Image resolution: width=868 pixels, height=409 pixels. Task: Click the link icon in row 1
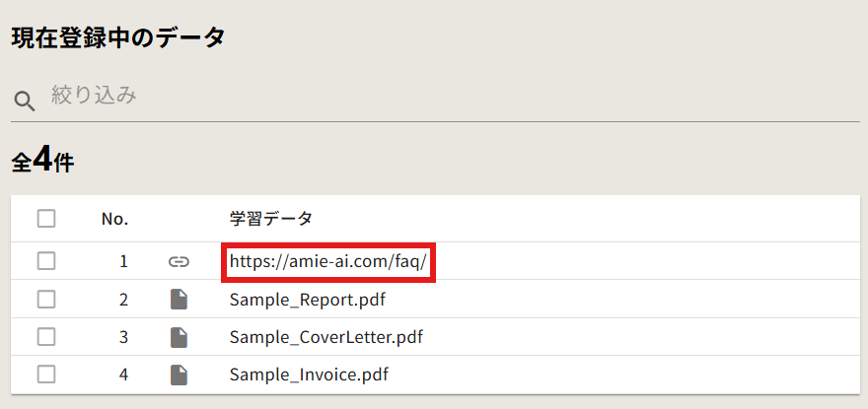tap(179, 262)
